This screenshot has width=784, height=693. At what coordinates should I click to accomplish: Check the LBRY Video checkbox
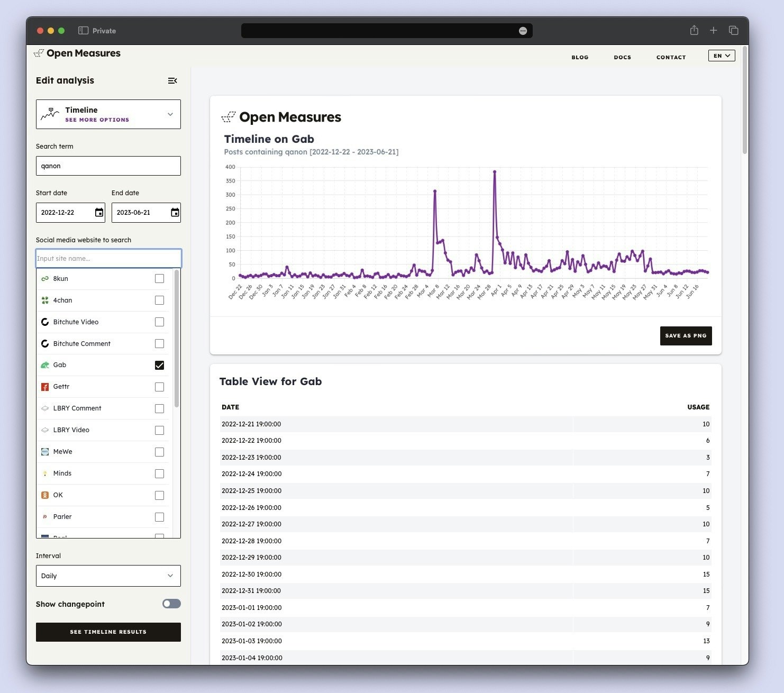159,430
